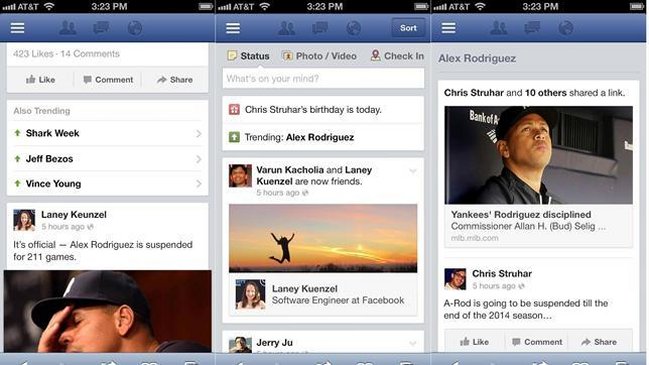Tap the 423 Likes · 14 Comments count
This screenshot has height=365, width=649.
[x=66, y=54]
